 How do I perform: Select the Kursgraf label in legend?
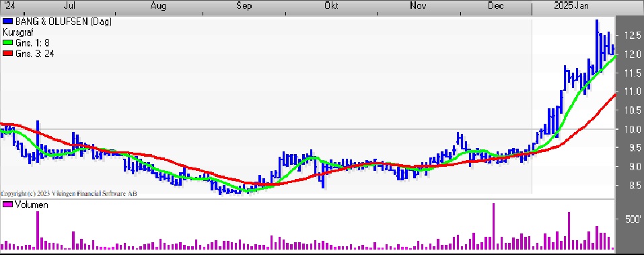point(17,32)
